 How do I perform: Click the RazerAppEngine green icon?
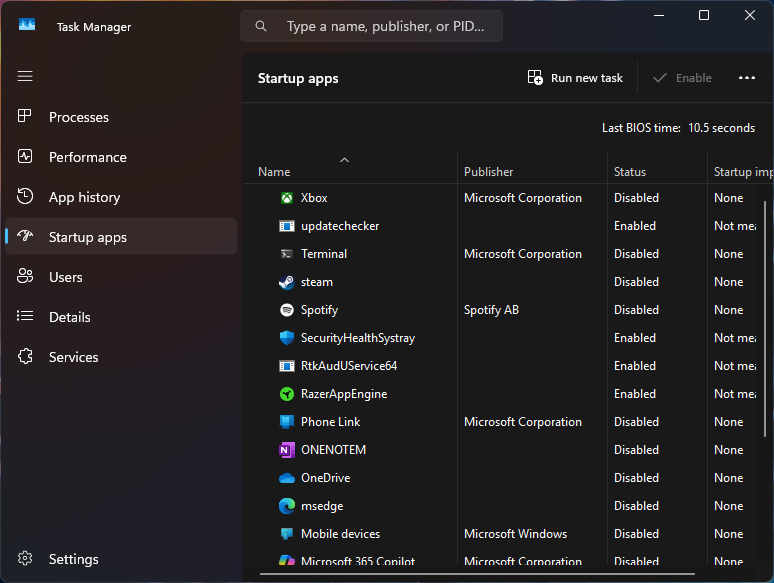pos(286,394)
